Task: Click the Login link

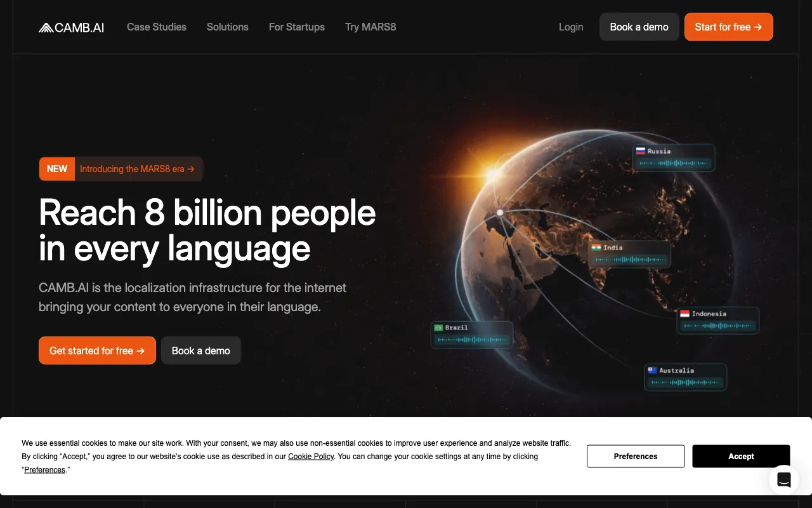Action: pyautogui.click(x=571, y=27)
